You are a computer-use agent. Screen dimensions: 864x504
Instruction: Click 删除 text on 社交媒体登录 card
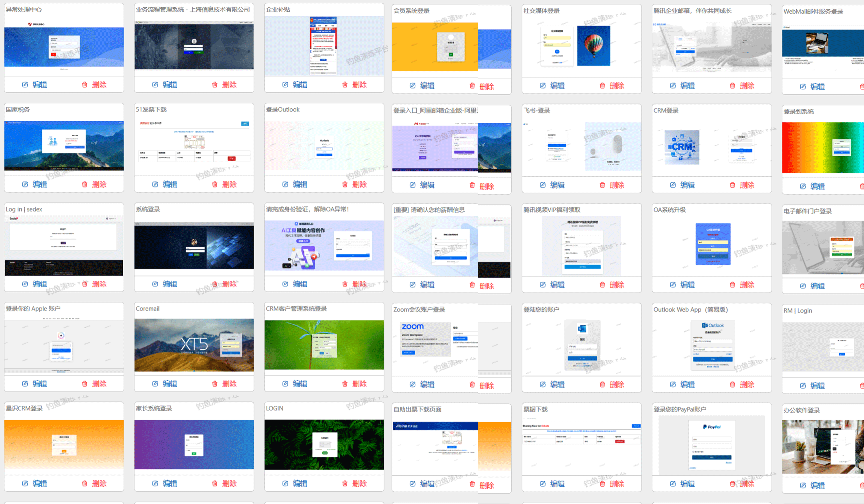[x=617, y=86]
